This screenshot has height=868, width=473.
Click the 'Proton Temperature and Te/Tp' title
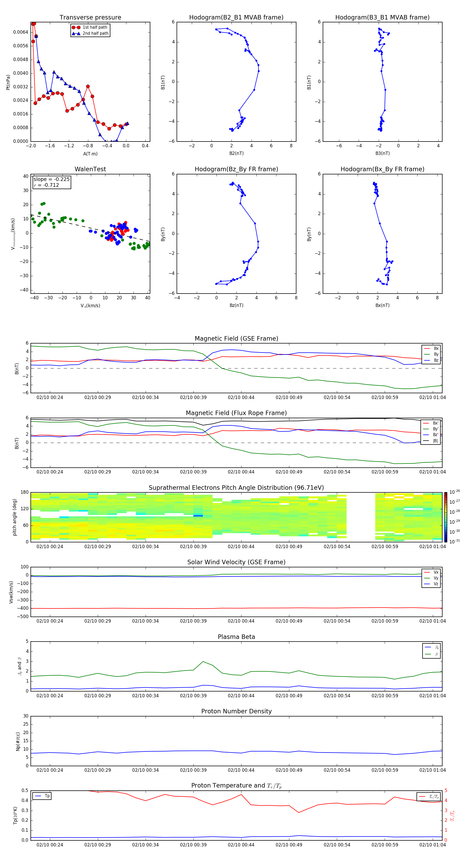click(x=236, y=786)
